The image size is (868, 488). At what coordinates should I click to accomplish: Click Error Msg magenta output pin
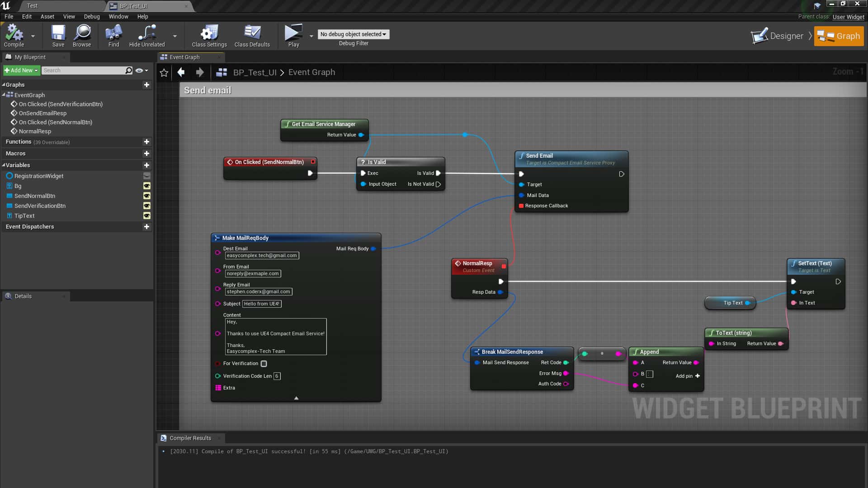[566, 374]
